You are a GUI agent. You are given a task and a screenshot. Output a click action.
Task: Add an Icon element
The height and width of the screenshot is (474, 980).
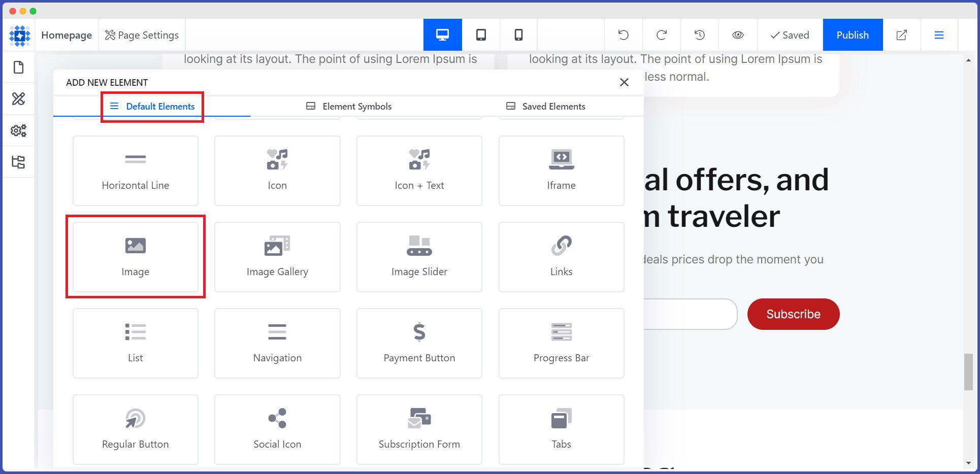click(x=277, y=171)
